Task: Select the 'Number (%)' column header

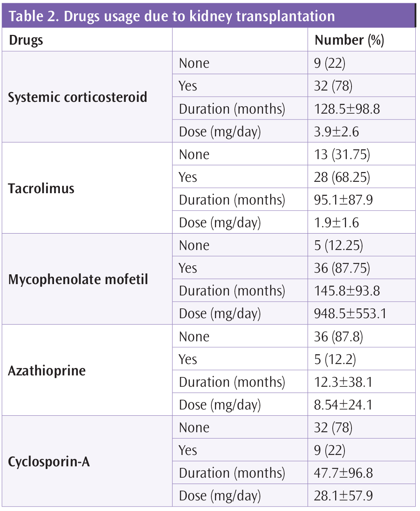Action: pyautogui.click(x=349, y=40)
